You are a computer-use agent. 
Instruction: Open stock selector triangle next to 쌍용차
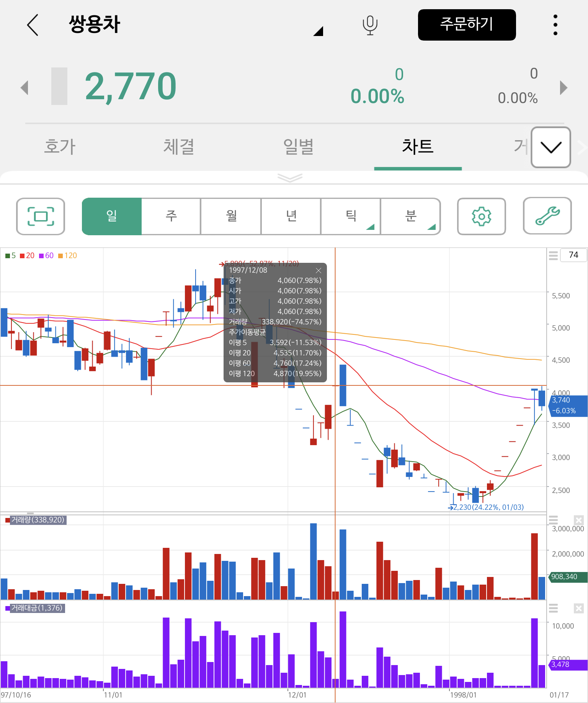tap(318, 31)
